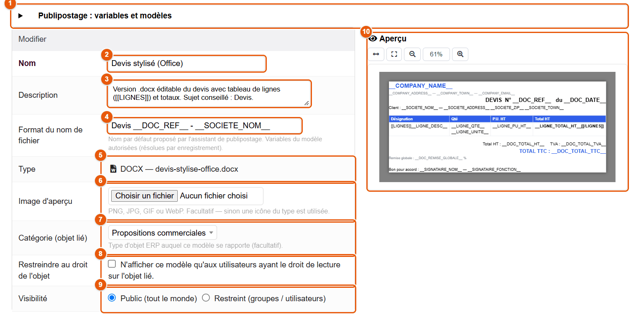Click inside the Description text area
The height and width of the screenshot is (320, 644).
[209, 94]
